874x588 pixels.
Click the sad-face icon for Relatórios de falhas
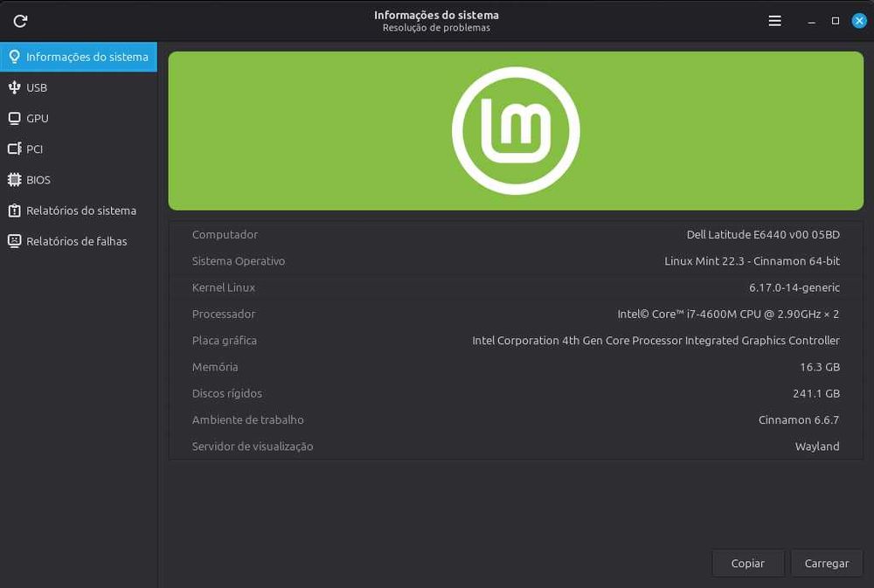(15, 241)
